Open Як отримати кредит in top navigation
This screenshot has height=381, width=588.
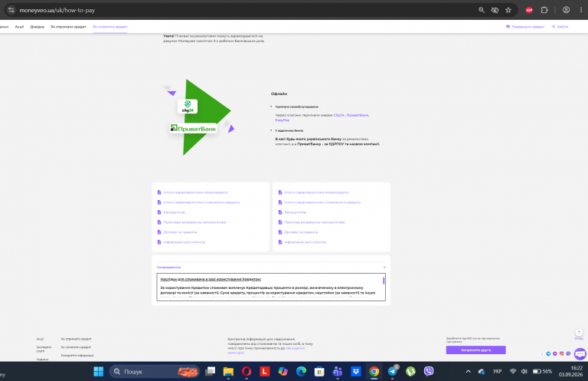pos(68,27)
